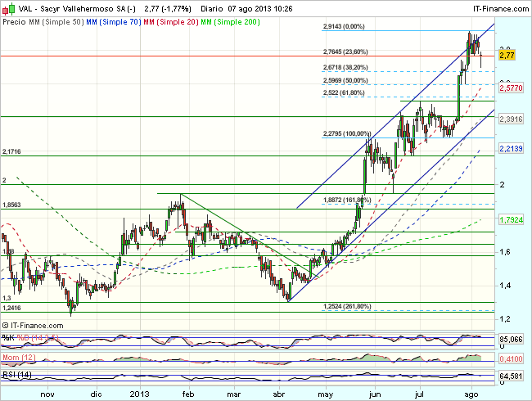Viewport: 532px width, 401px height.
Task: Click the 0,4100 momentum value tag
Action: 510,358
